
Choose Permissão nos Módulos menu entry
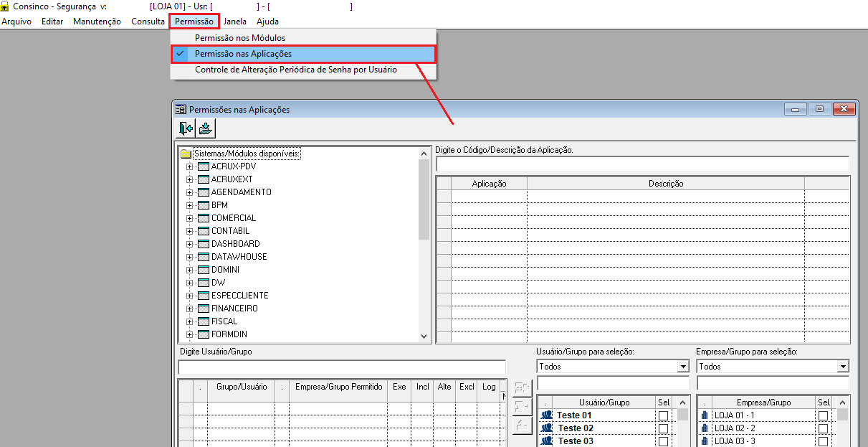tap(303, 37)
